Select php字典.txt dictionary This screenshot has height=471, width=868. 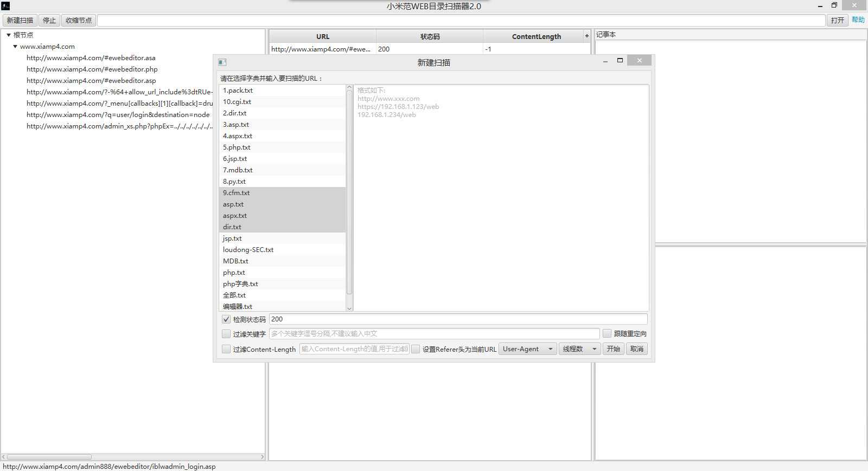point(282,284)
